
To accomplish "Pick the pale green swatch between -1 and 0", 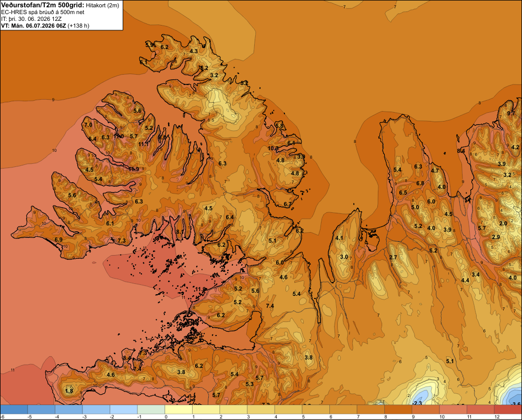I will 151,410.
